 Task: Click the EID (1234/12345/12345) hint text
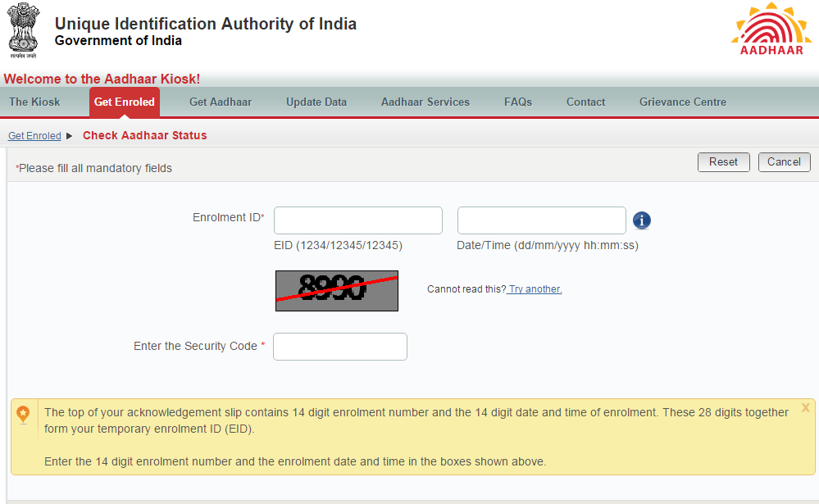pyautogui.click(x=338, y=246)
